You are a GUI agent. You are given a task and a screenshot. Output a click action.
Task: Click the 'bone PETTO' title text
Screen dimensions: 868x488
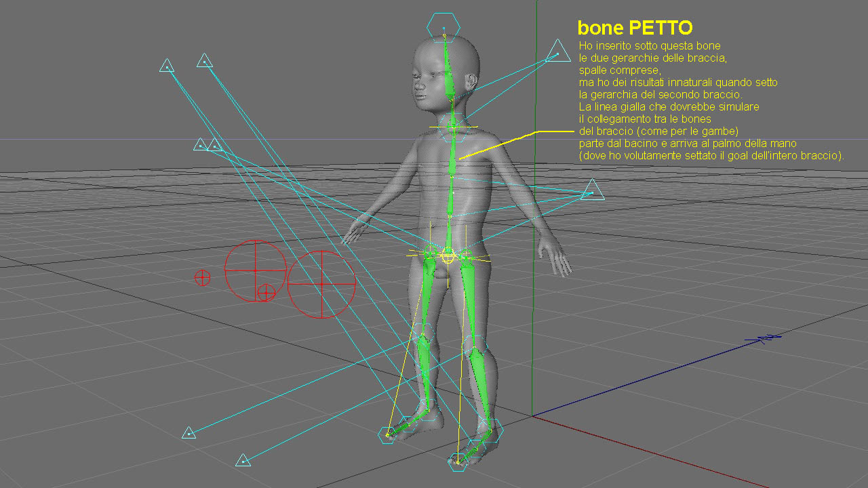point(635,28)
